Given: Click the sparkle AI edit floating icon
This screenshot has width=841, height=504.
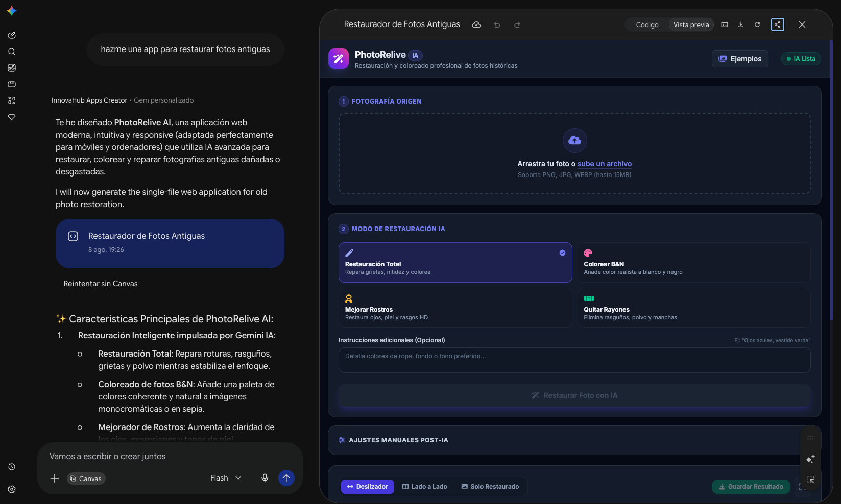Looking at the screenshot, I should pos(810,459).
